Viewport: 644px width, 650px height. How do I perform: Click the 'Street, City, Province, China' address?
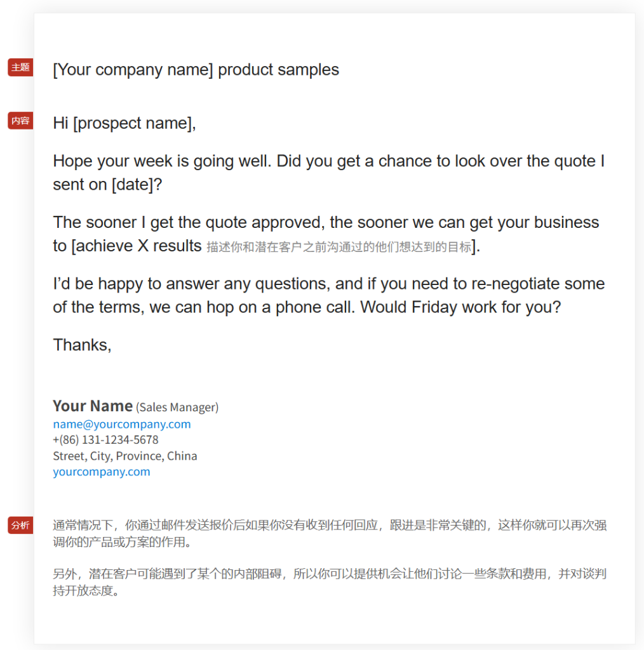click(x=125, y=456)
